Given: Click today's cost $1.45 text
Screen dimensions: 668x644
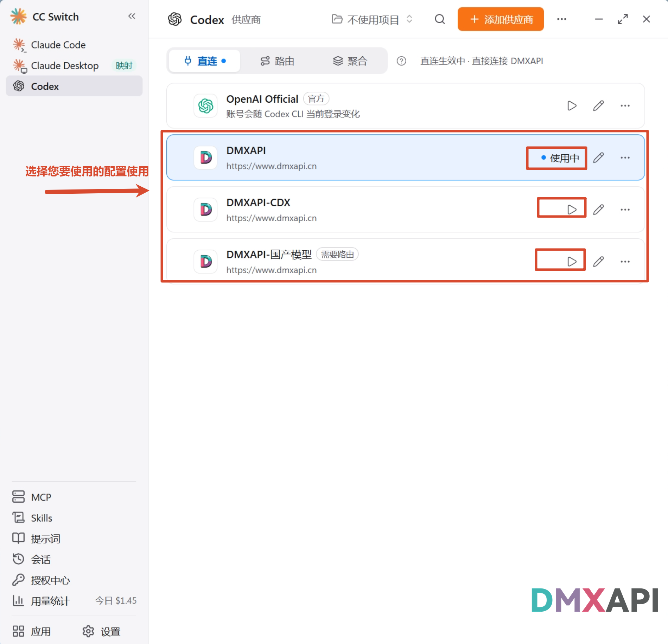Looking at the screenshot, I should pos(116,600).
